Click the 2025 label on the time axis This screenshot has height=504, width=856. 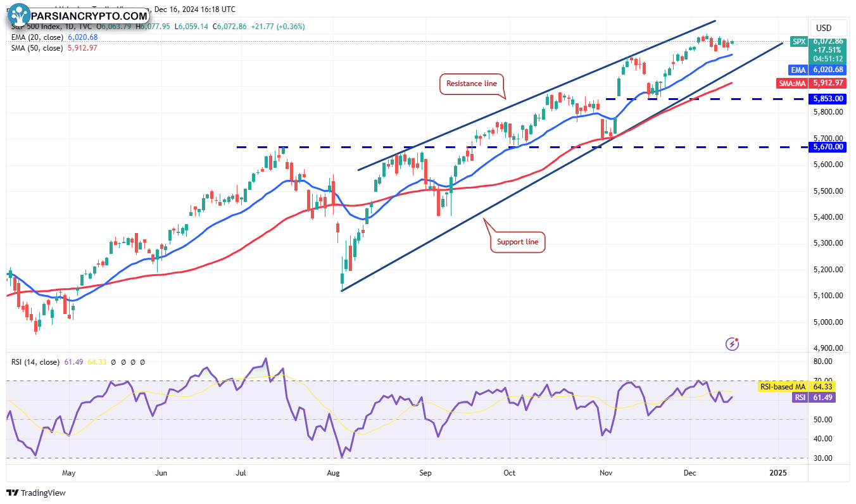tap(777, 472)
